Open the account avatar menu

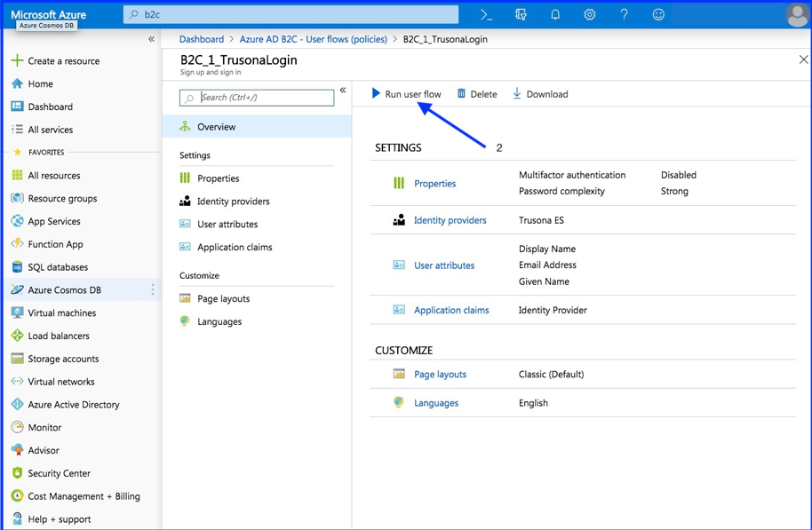coord(797,15)
